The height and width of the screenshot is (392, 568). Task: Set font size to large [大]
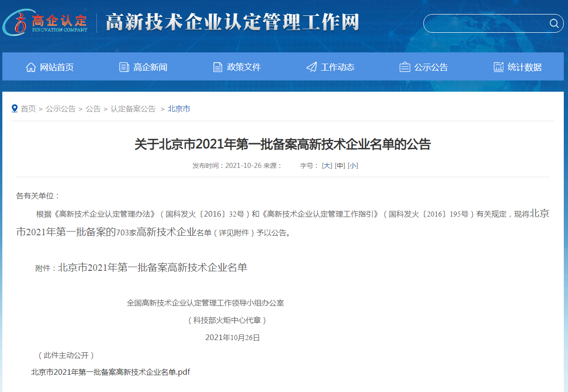(327, 166)
